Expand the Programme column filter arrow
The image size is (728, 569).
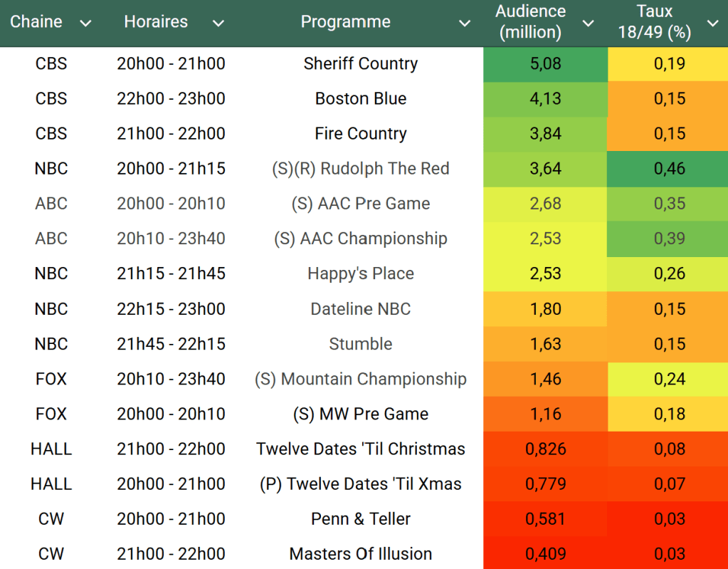[464, 24]
